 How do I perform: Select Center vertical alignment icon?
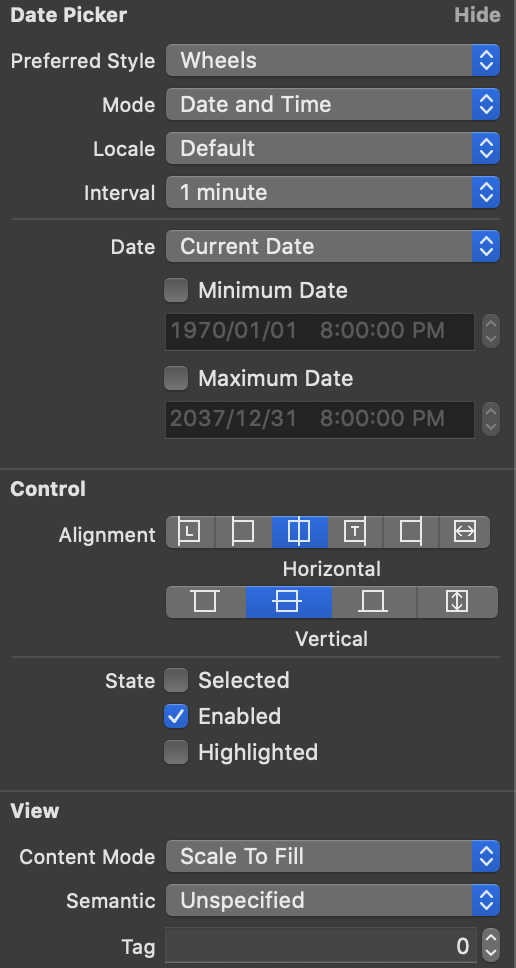point(289,602)
